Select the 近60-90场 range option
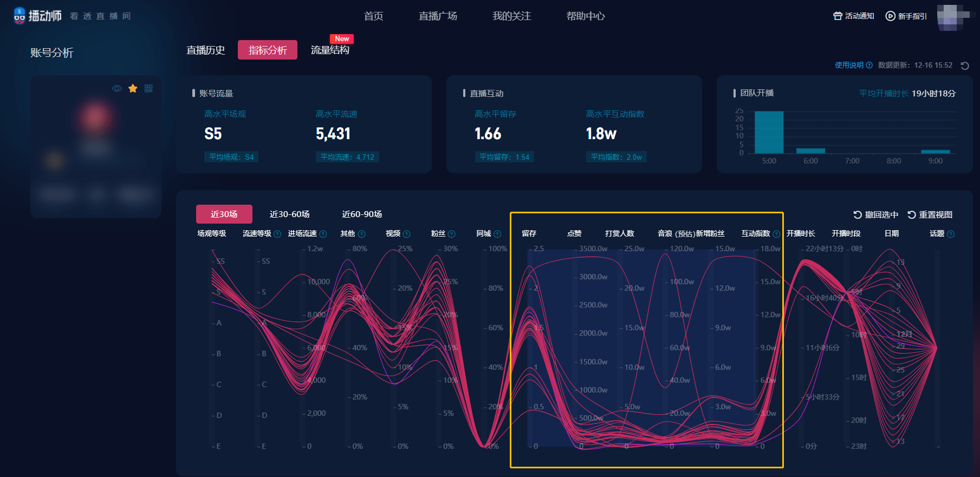Screen dimensions: 980x477 362,214
